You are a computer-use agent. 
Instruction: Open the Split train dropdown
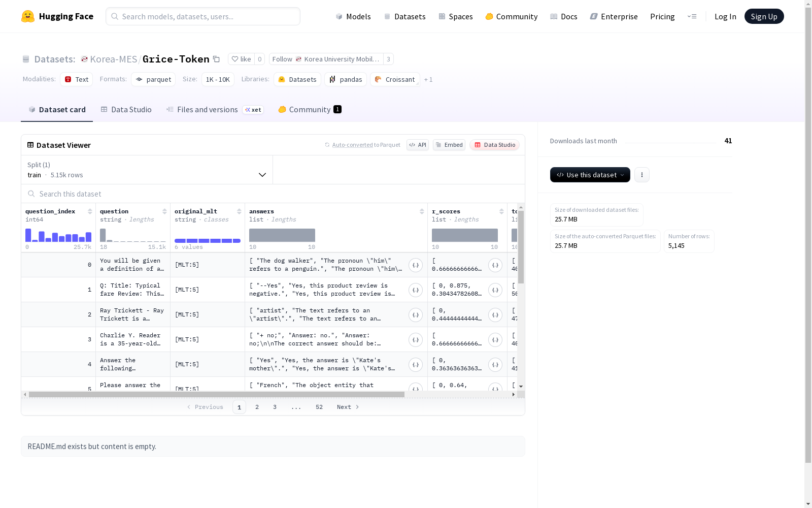pos(147,170)
